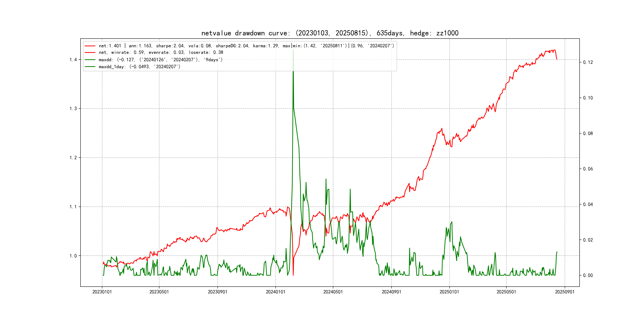Screen dimensions: 644x322
Task: Click the 1.0 left axis tick label
Action: [x=73, y=256]
